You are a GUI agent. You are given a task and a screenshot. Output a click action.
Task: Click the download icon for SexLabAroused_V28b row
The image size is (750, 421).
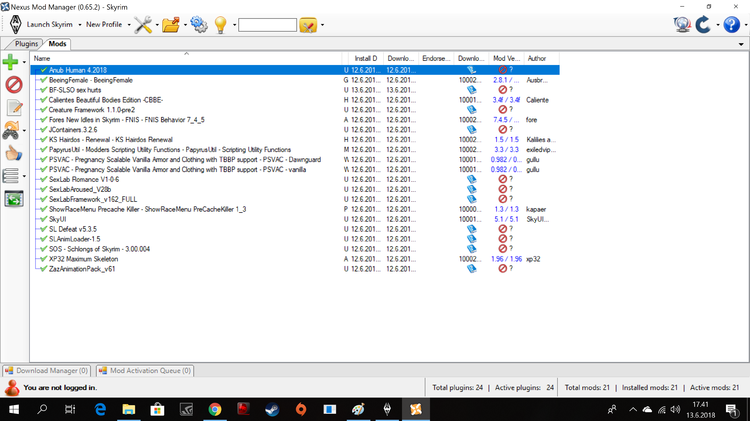point(472,189)
